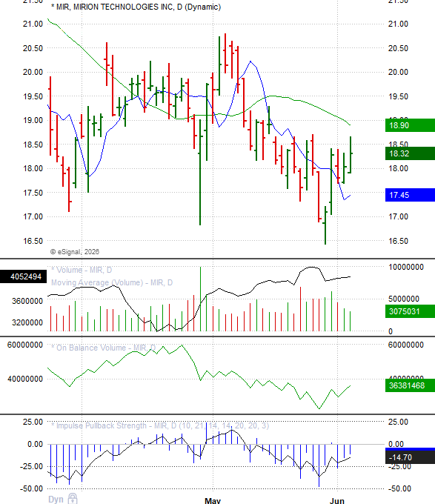Click the 21.00 price label on left axis

[33, 24]
